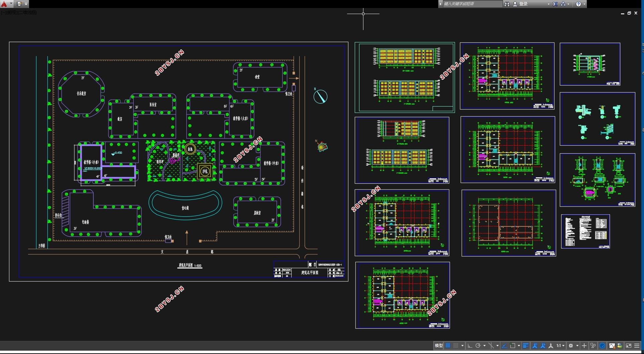
Task: Click the 食堂 canteen building label
Action: click(x=257, y=77)
